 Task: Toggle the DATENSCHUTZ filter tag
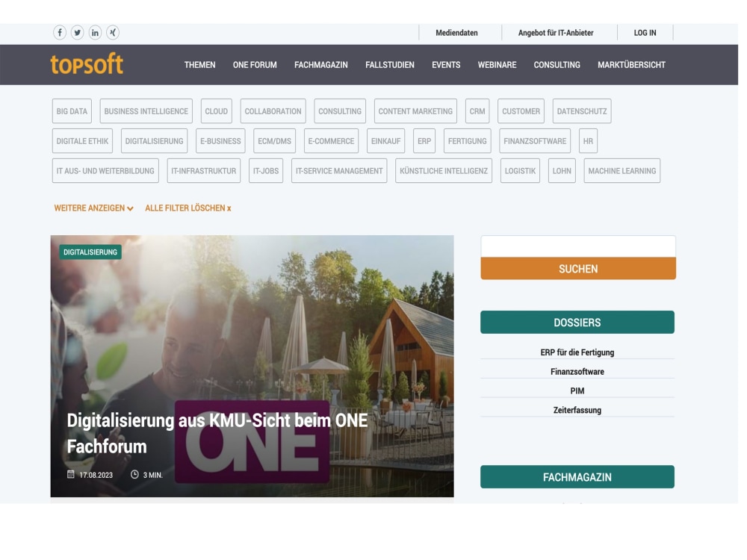tap(582, 111)
